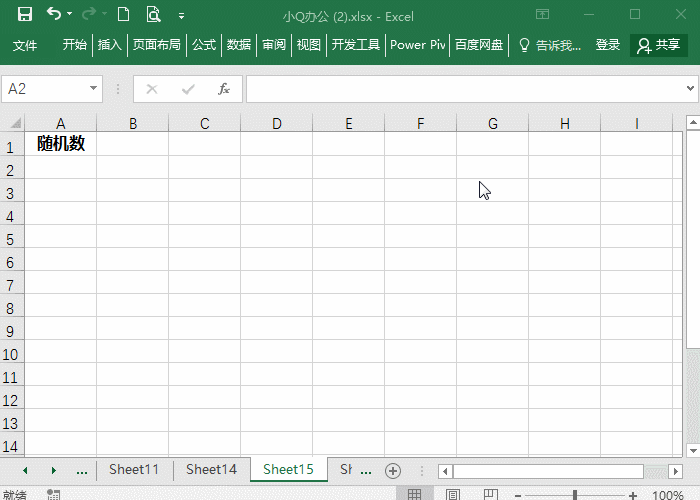The image size is (700, 500).
Task: Click the 登录 sign-in link
Action: (608, 45)
